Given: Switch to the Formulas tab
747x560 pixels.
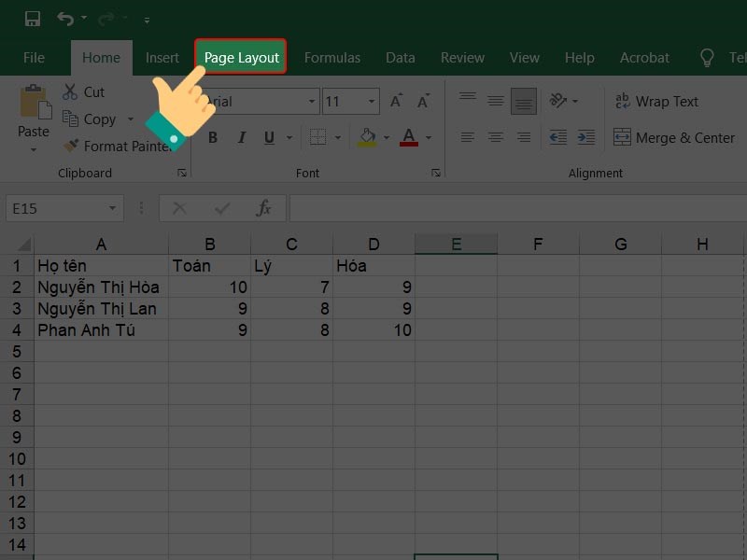Looking at the screenshot, I should point(332,58).
